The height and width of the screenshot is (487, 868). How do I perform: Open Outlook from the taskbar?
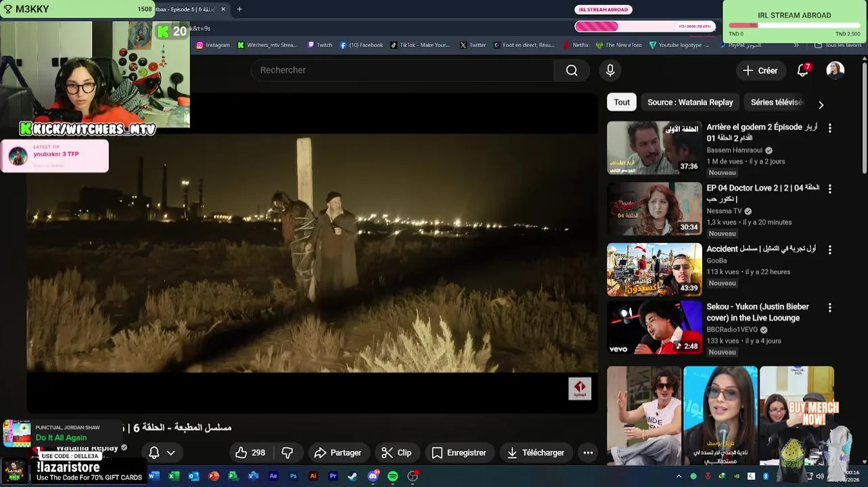[193, 476]
